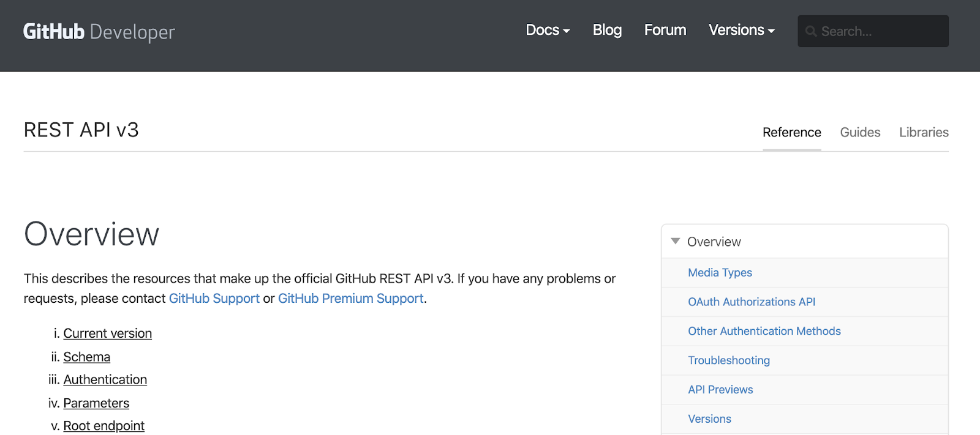Open API Previews in sidebar

(x=720, y=390)
